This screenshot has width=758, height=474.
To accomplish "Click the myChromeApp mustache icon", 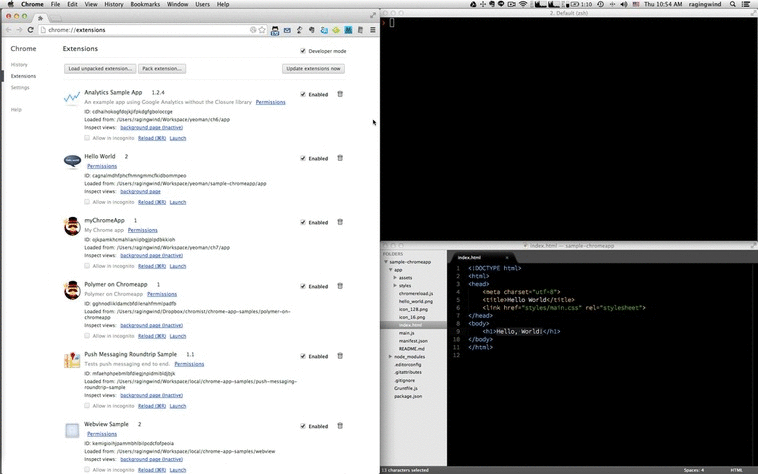I will click(72, 226).
